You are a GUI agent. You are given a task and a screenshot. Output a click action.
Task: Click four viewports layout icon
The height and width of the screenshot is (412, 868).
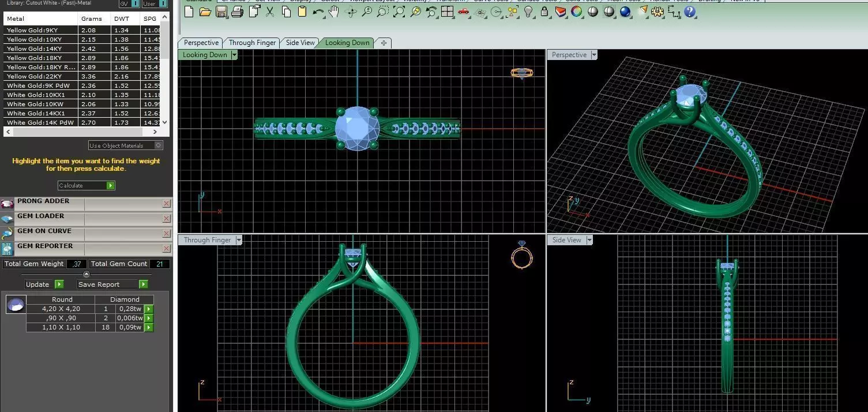[447, 12]
